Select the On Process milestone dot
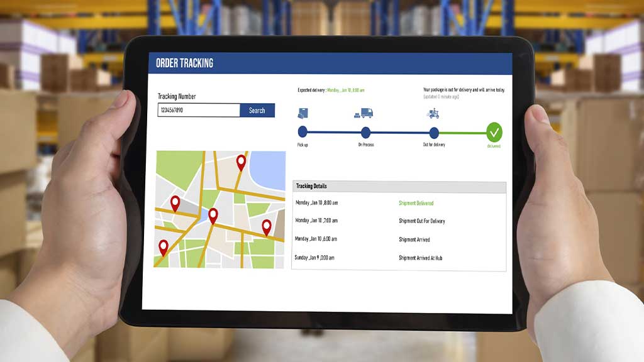Screen dimensions: 644x362 367,133
